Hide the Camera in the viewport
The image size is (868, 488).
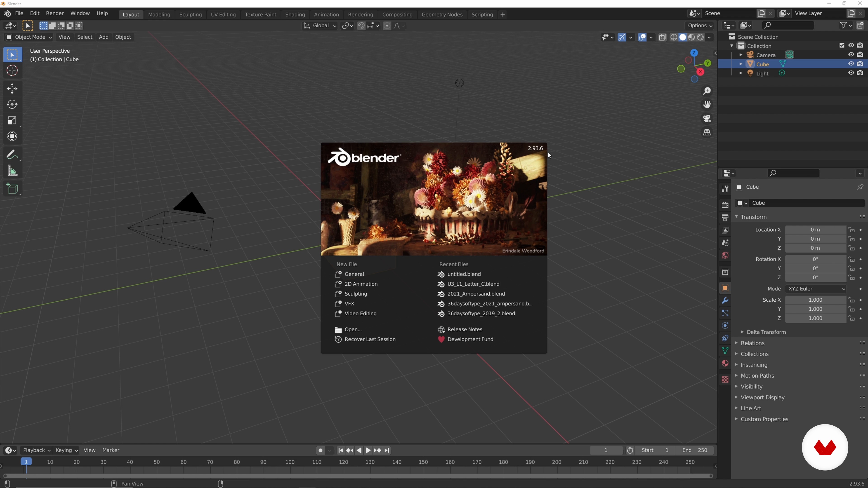851,55
